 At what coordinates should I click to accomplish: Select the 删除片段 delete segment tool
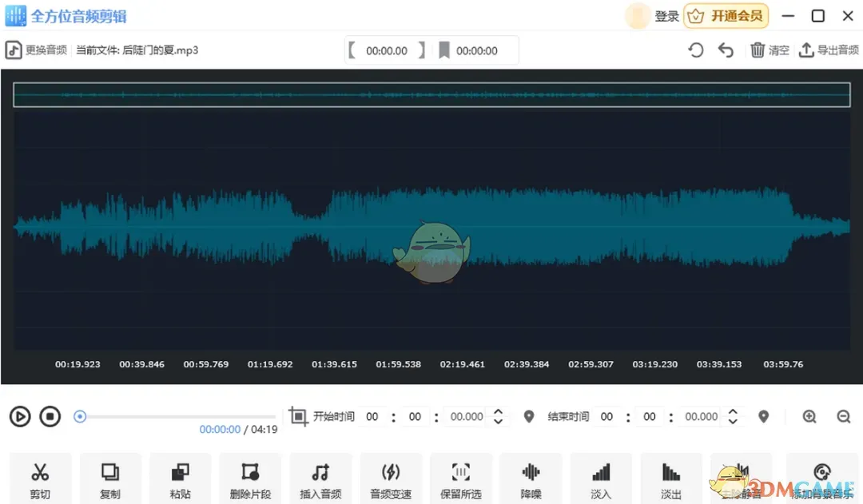tap(250, 479)
